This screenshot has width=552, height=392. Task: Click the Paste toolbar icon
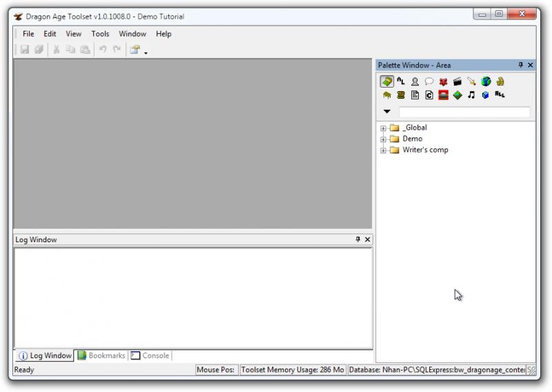[x=85, y=49]
